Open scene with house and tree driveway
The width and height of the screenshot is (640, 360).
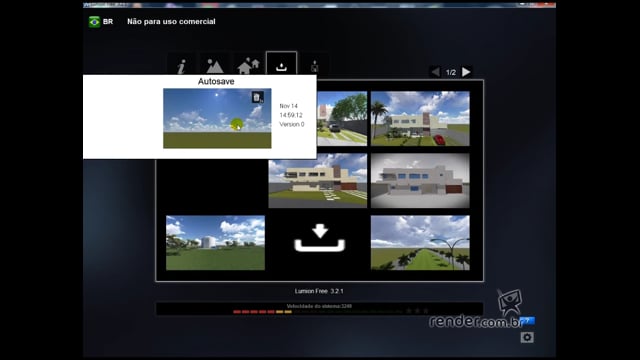click(x=342, y=119)
